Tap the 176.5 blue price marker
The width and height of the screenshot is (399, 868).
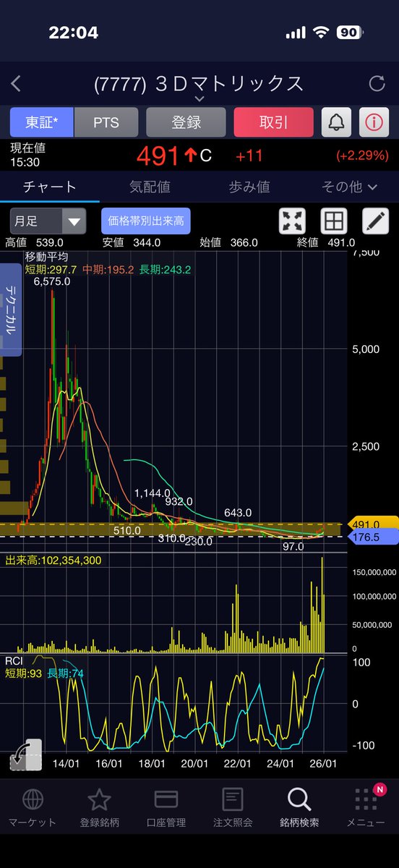tap(373, 537)
